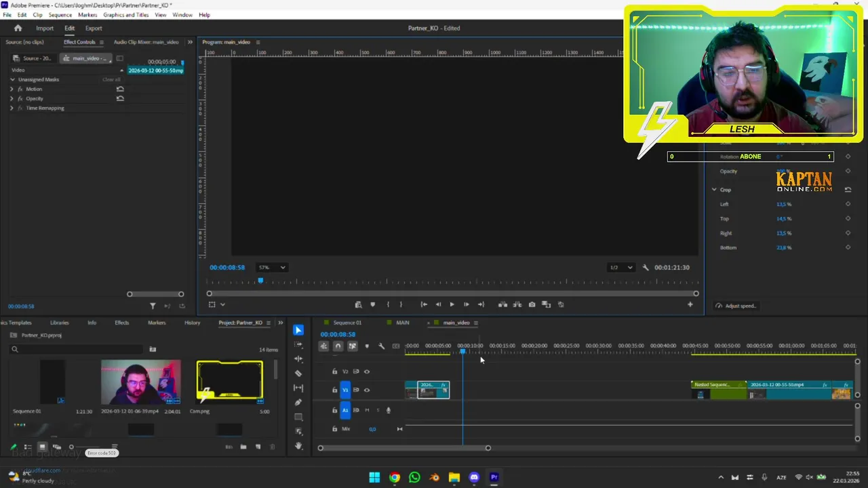This screenshot has width=868, height=488.
Task: Solo track A1 with S button
Action: coord(378,410)
